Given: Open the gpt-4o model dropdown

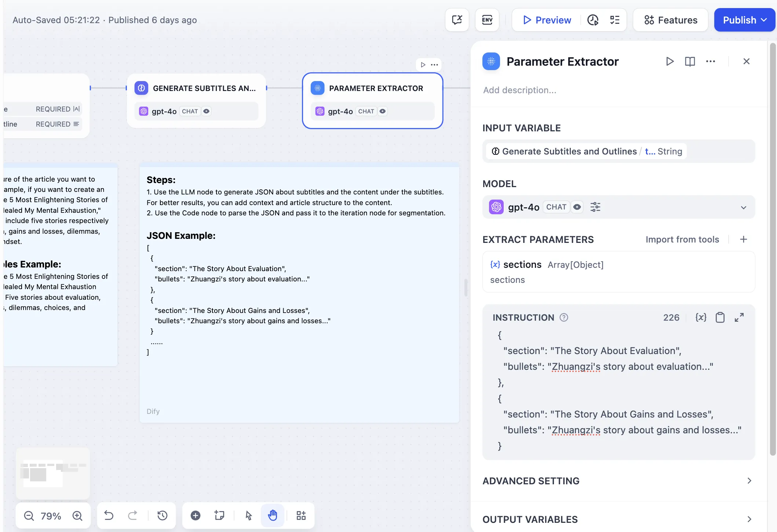Looking at the screenshot, I should pos(743,207).
